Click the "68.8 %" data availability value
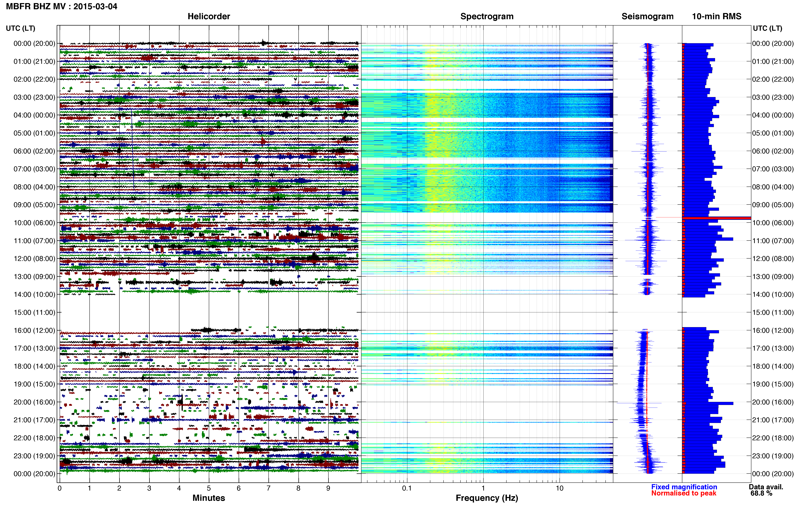The image size is (812, 508). [761, 493]
